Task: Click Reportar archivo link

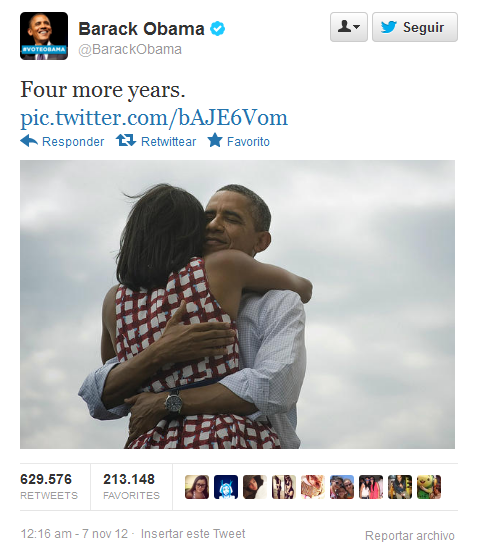Action: (x=410, y=536)
